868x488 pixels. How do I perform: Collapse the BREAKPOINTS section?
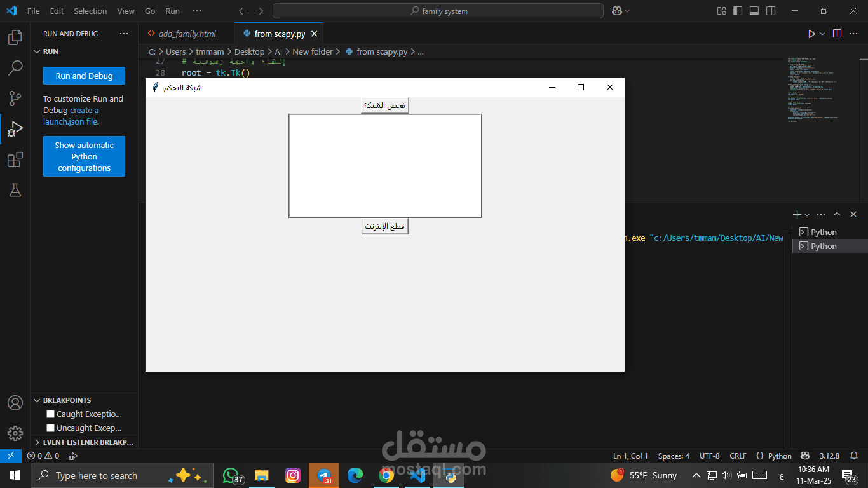click(x=37, y=400)
